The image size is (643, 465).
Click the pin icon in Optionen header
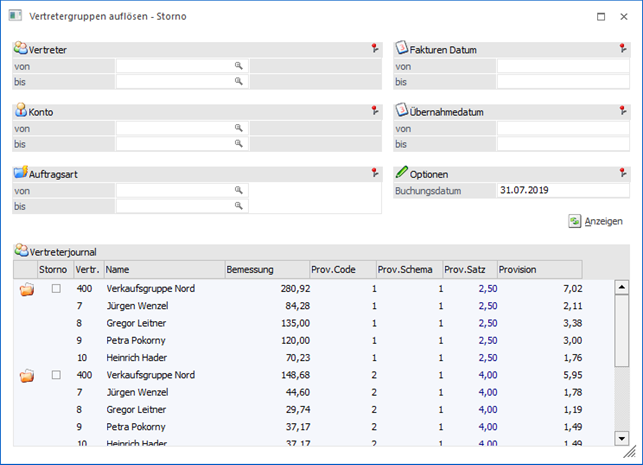pyautogui.click(x=622, y=173)
